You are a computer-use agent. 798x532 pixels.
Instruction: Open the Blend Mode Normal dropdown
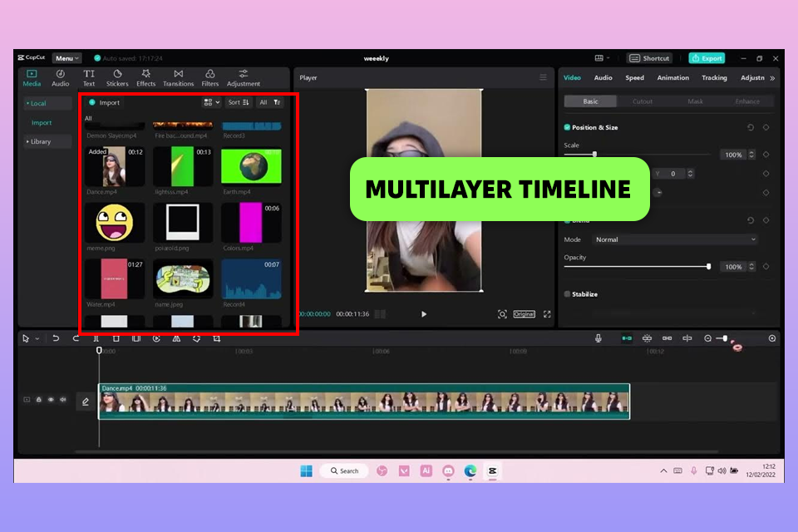675,239
